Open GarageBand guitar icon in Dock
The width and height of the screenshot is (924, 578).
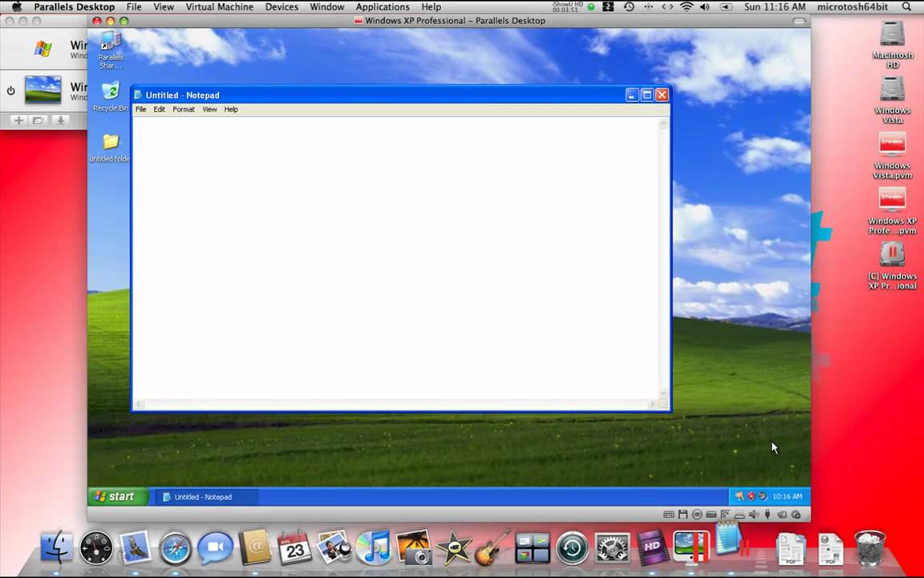[x=492, y=548]
